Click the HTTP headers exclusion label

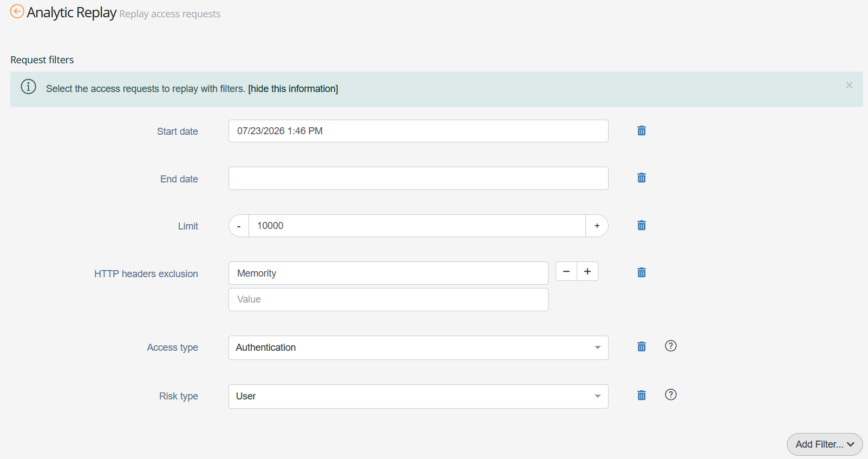pyautogui.click(x=146, y=274)
